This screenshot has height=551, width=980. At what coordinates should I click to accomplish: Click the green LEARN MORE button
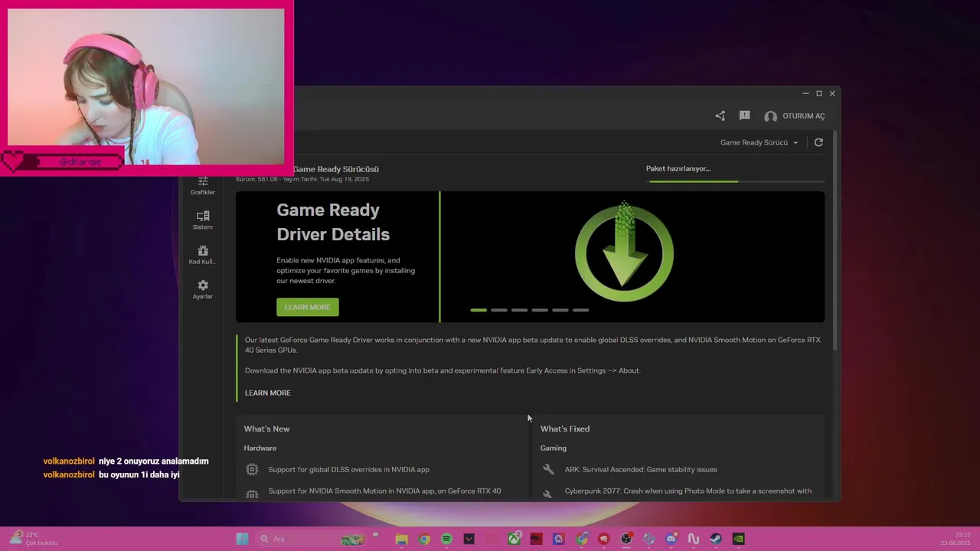tap(308, 307)
